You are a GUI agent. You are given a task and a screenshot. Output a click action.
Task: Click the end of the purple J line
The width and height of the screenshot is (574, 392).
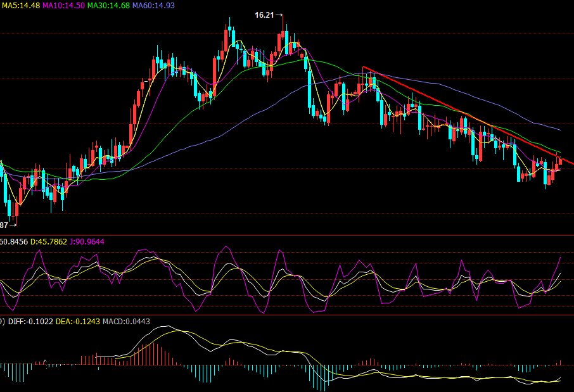(561, 257)
